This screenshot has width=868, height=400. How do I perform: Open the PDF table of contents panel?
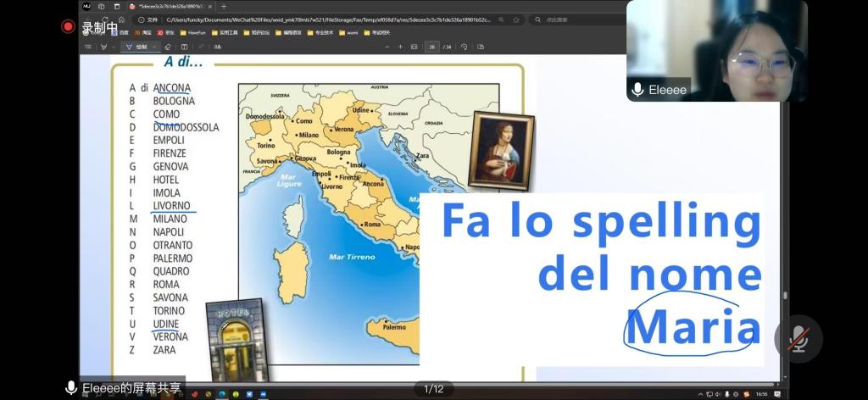coord(88,47)
